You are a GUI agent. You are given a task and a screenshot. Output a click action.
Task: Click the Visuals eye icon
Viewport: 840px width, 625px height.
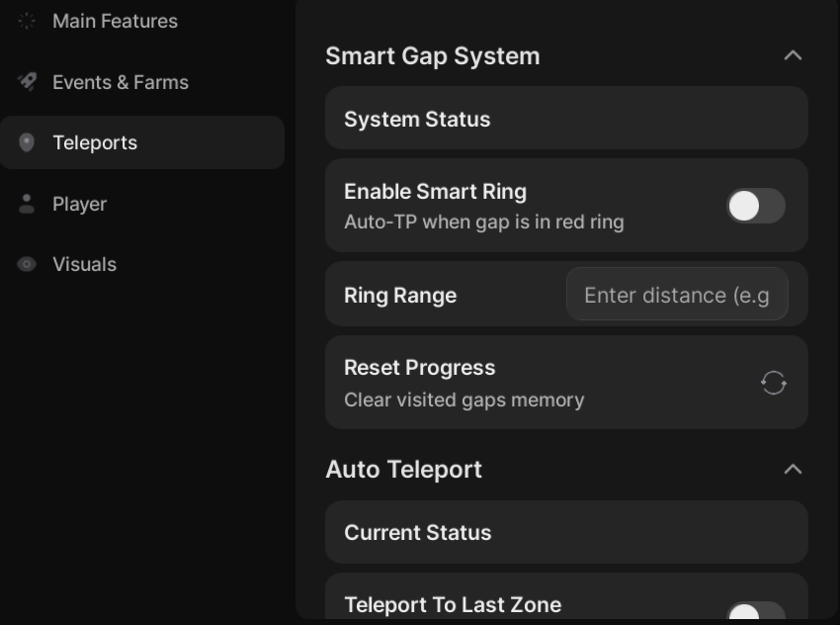click(27, 264)
